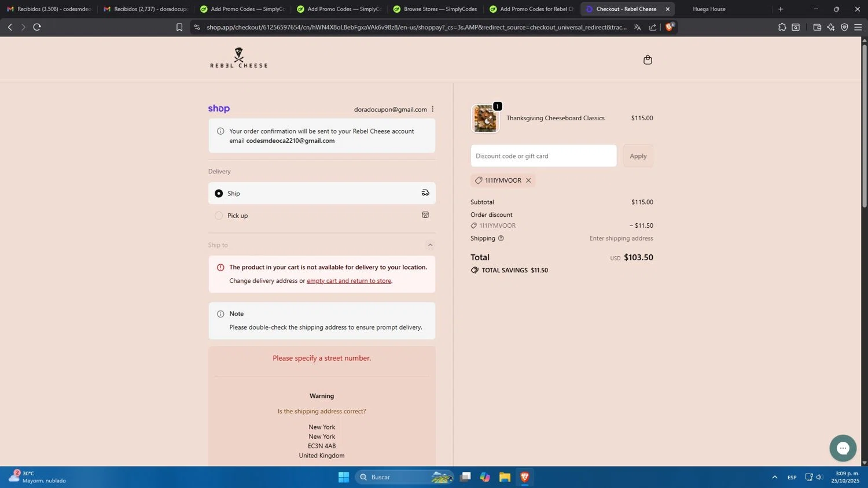Open Copilot taskbar icon
The height and width of the screenshot is (488, 868).
[x=485, y=477]
